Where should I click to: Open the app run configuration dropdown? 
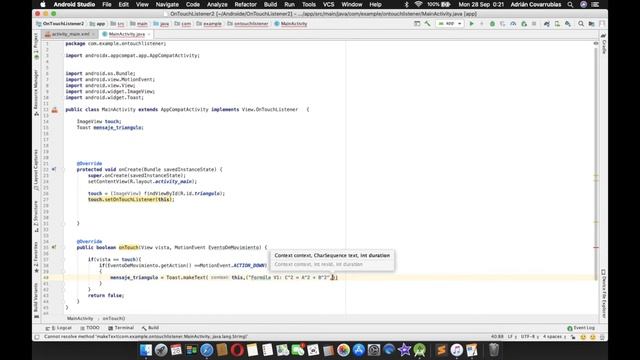(450, 24)
